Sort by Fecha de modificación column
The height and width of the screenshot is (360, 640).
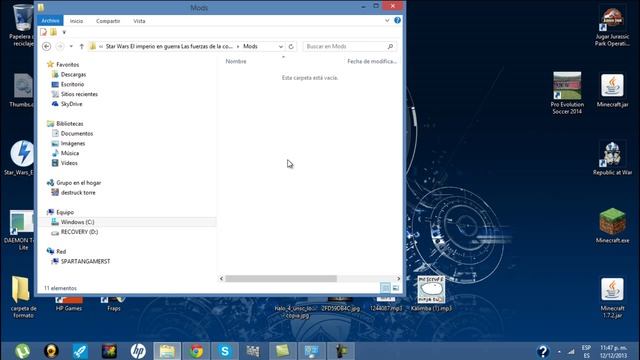(x=372, y=61)
